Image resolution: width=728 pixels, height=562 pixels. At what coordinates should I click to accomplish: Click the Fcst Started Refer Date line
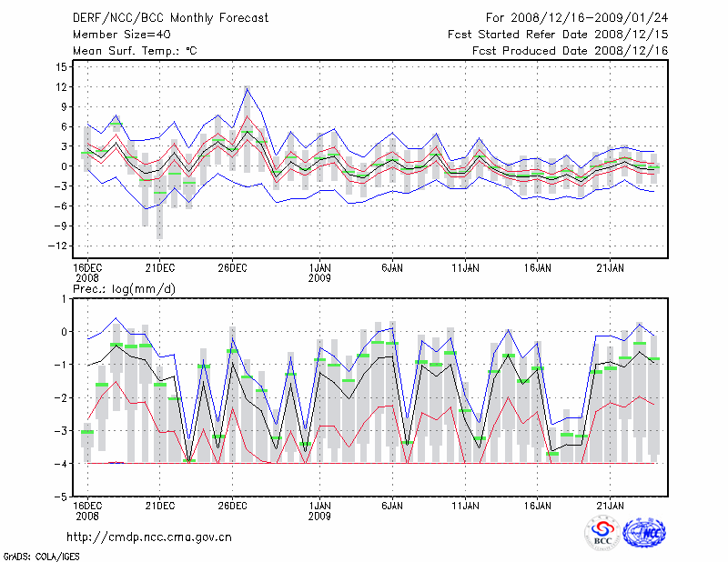coord(558,34)
